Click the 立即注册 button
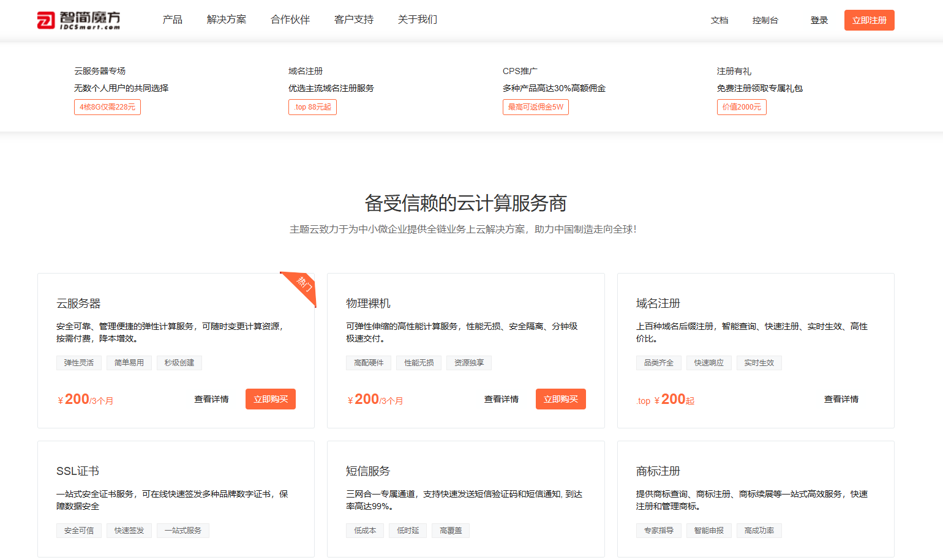 pos(869,20)
